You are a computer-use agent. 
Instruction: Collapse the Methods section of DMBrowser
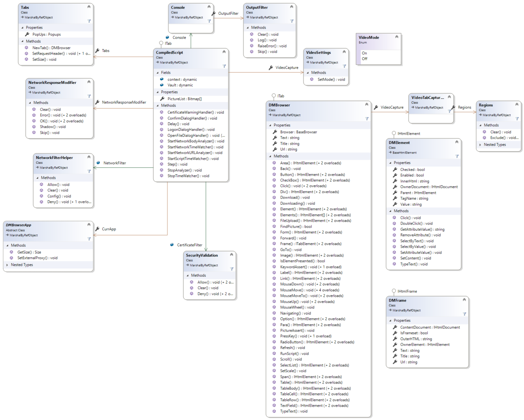pos(270,156)
